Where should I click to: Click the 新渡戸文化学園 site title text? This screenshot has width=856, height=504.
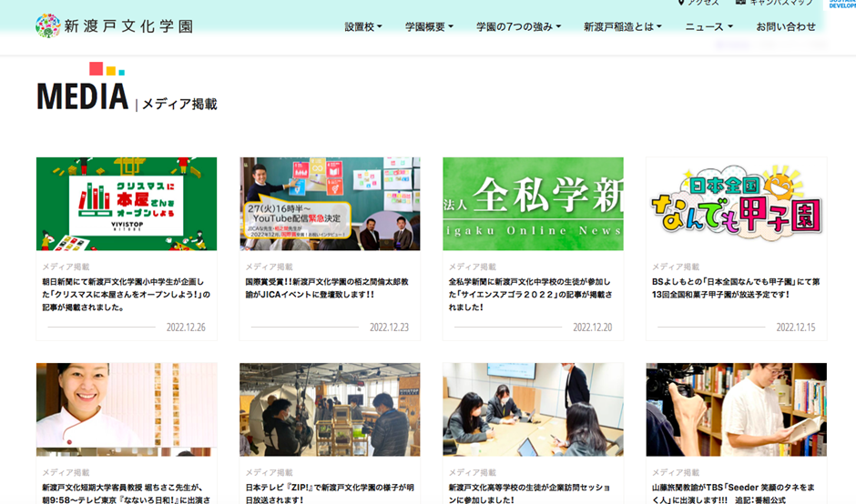coord(128,26)
